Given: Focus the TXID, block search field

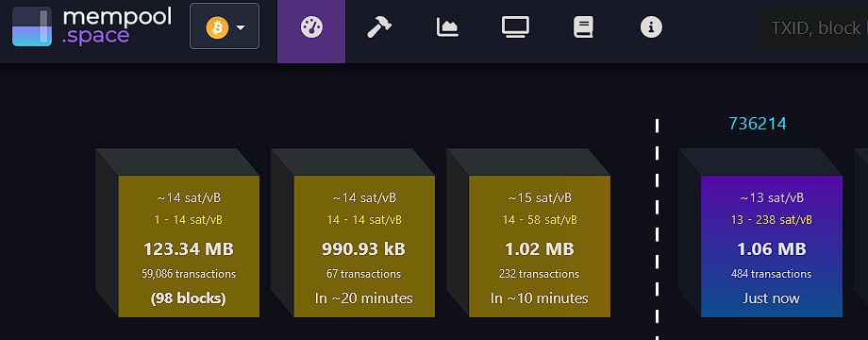Looking at the screenshot, I should 812,27.
